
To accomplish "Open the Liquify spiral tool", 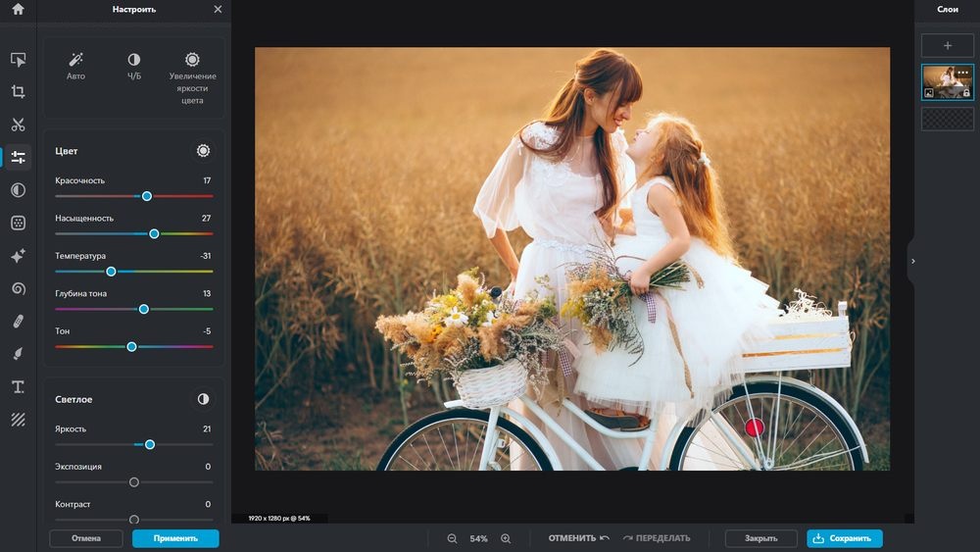I will [x=18, y=288].
